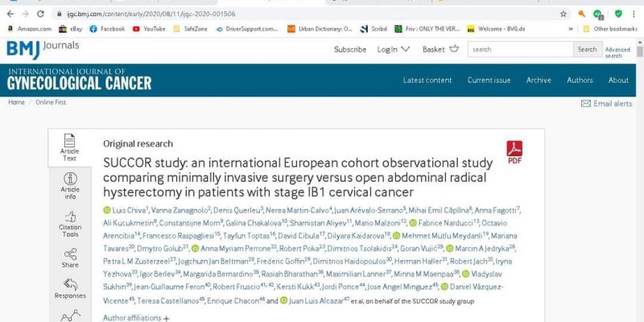Screen dimensions: 644x322
Task: Go to the Archive menu
Action: click(x=539, y=80)
